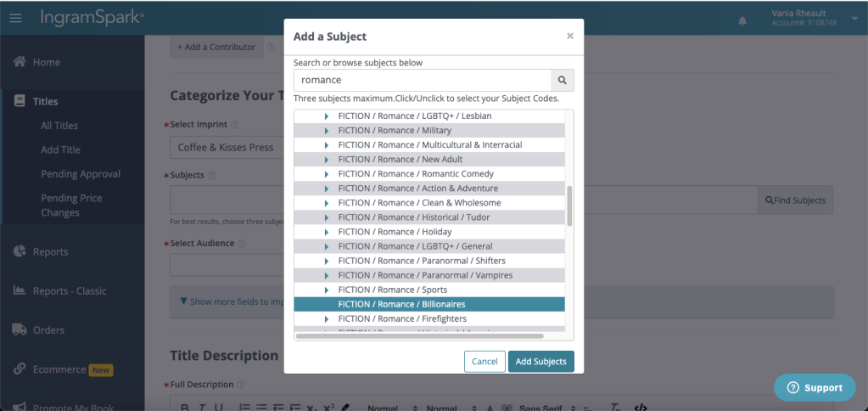This screenshot has width=868, height=411.
Task: Click the subject search input field
Action: [x=422, y=80]
